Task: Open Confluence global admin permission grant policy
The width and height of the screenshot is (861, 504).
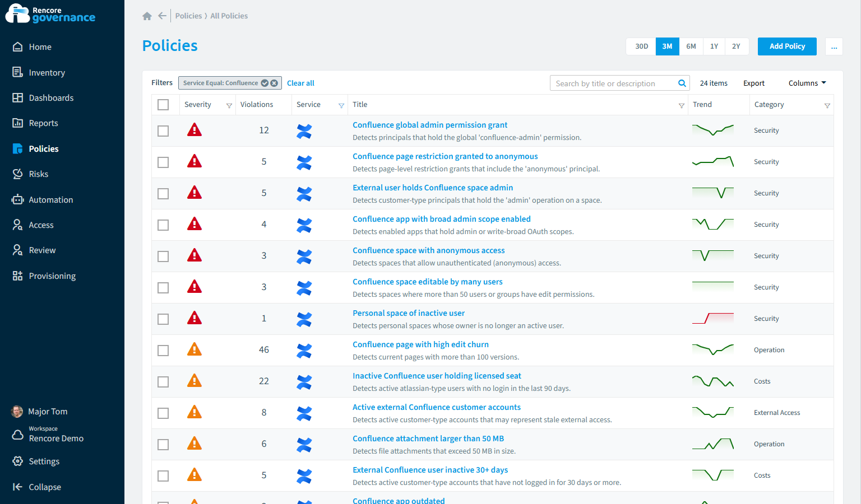Action: [x=430, y=125]
